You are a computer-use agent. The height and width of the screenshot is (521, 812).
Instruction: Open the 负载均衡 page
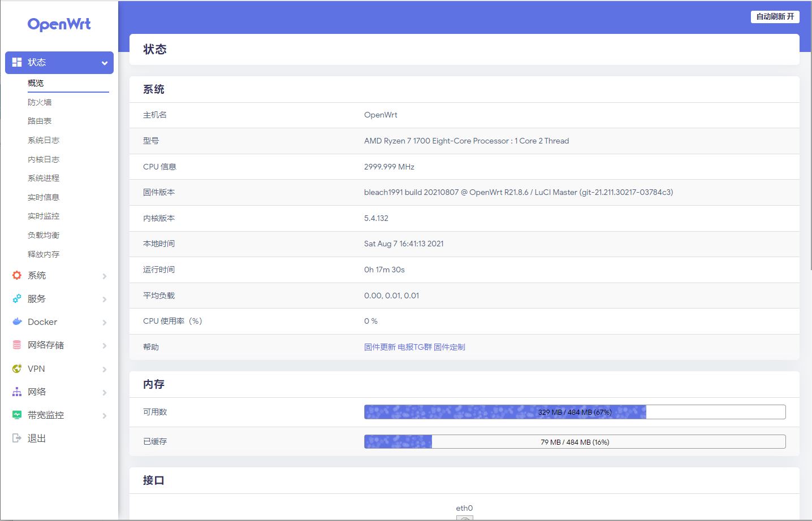coord(44,235)
